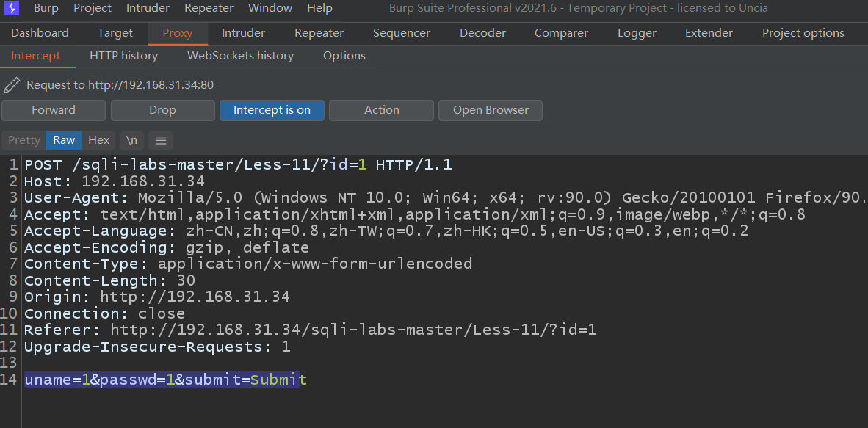Open the Repeater menu in menu bar
Image resolution: width=868 pixels, height=428 pixels.
coord(209,8)
